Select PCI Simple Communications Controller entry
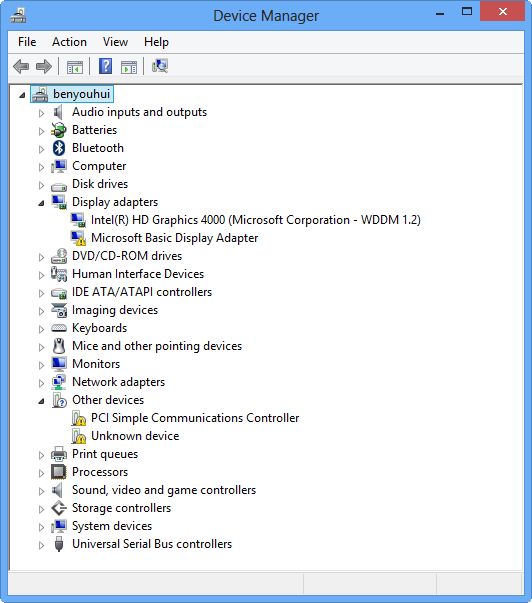This screenshot has height=603, width=532. (x=195, y=418)
